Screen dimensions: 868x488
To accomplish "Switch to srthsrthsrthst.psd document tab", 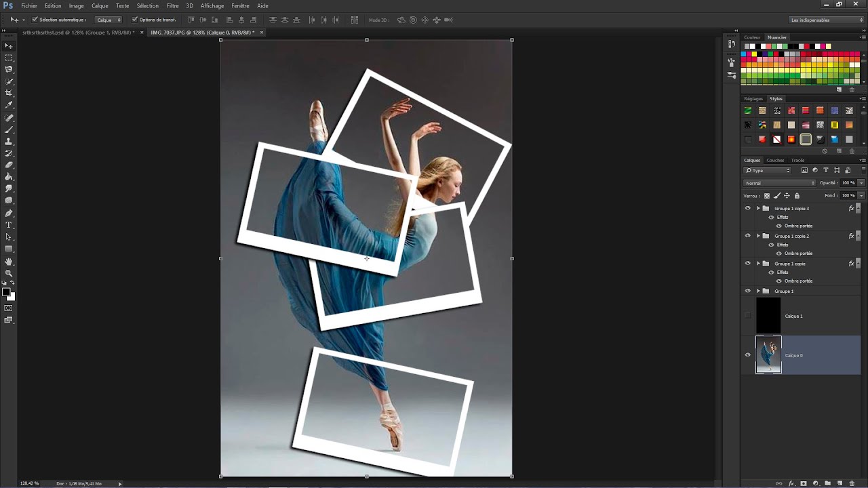I will (x=78, y=32).
